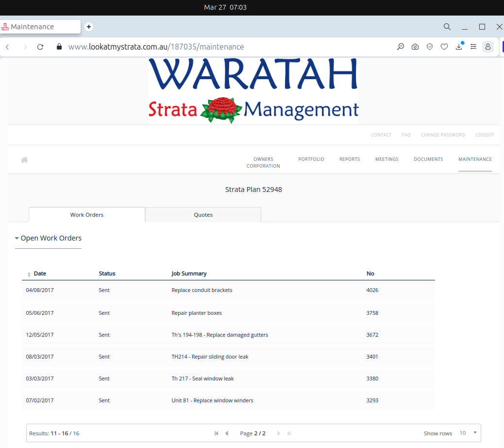
Task: Select the Replace damaged gutters work order
Action: (x=228, y=335)
